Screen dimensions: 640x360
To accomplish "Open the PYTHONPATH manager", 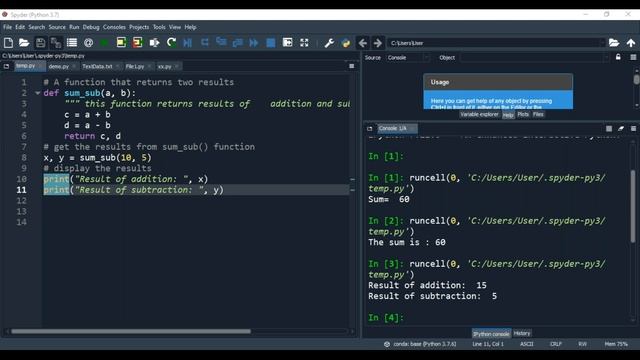I will pyautogui.click(x=346, y=42).
